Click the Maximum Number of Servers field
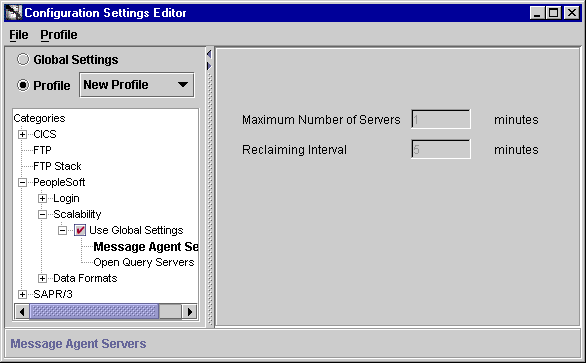Screen dimensions: 586x363 pos(441,119)
